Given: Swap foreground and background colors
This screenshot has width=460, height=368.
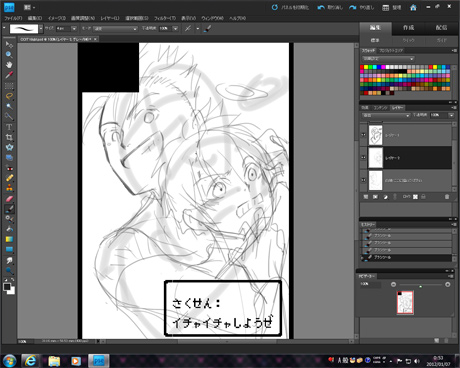Looking at the screenshot, I should [x=13, y=280].
